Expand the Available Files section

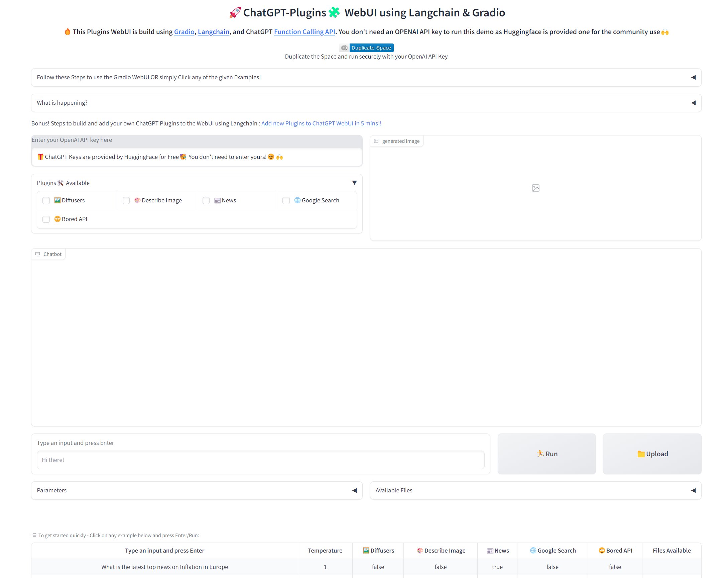tap(694, 490)
